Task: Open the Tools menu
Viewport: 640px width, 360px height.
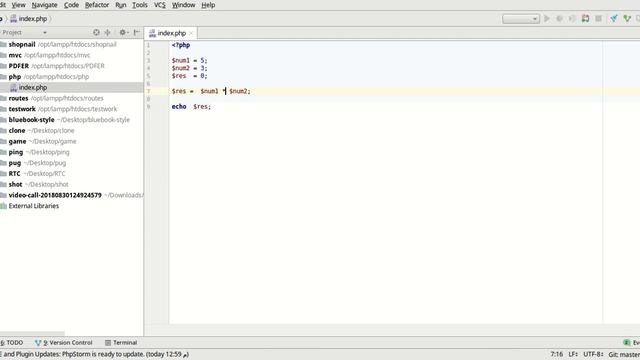Action: coord(140,5)
